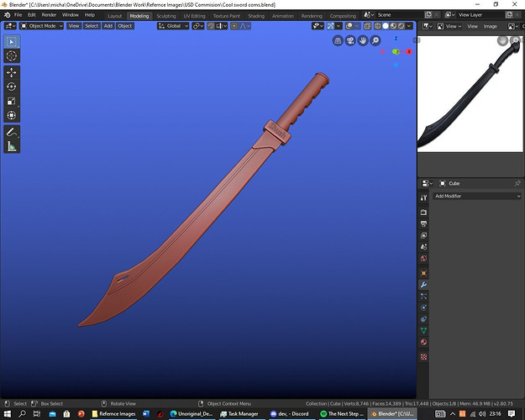Toggle orthographic grid view button in viewport
525x420 pixels.
[x=338, y=41]
